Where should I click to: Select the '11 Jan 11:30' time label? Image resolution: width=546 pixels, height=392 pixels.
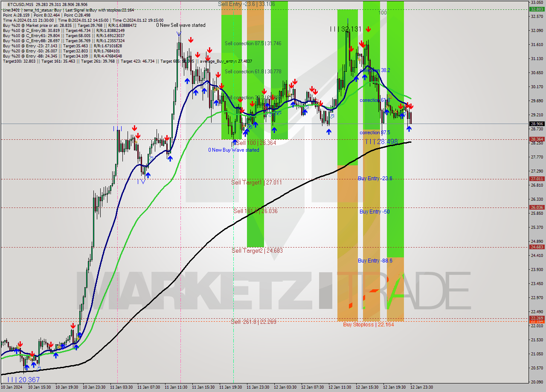[176, 387]
